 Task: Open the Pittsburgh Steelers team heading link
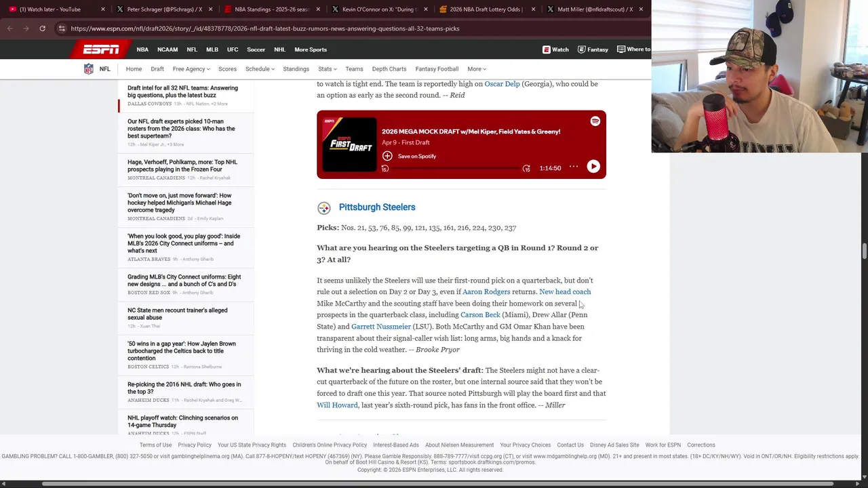[x=377, y=207]
